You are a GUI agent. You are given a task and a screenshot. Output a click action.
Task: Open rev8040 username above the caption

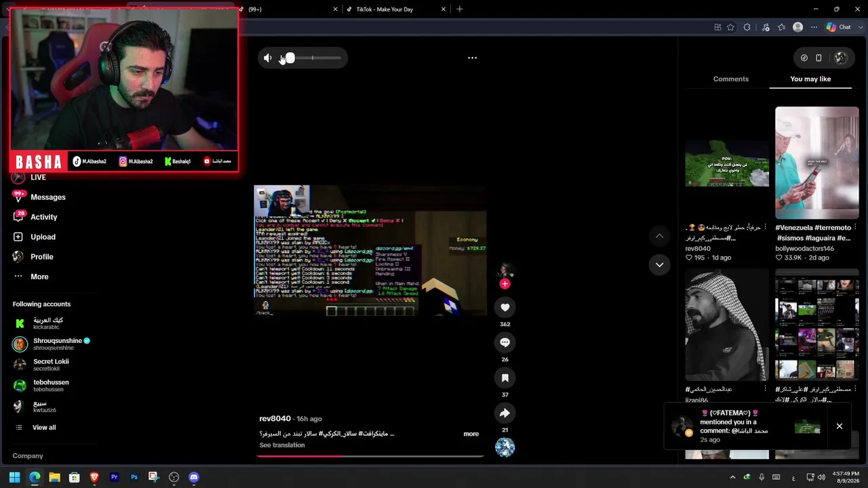[x=275, y=419]
